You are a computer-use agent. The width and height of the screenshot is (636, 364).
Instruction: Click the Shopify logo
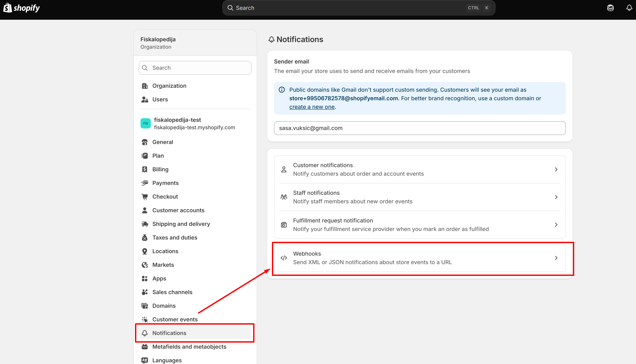21,8
